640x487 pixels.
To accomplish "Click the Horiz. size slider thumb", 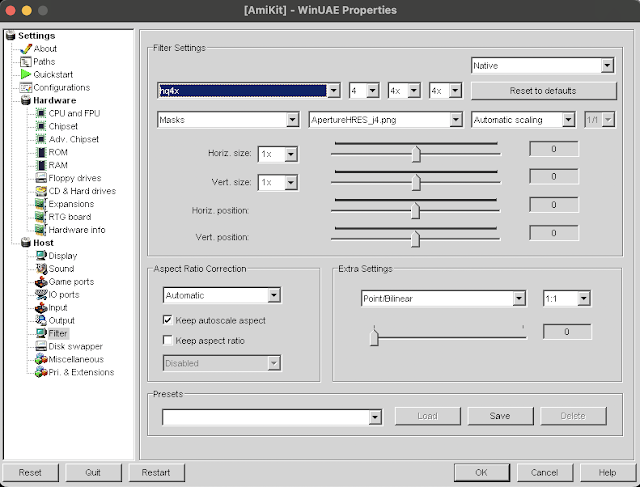I will click(416, 154).
